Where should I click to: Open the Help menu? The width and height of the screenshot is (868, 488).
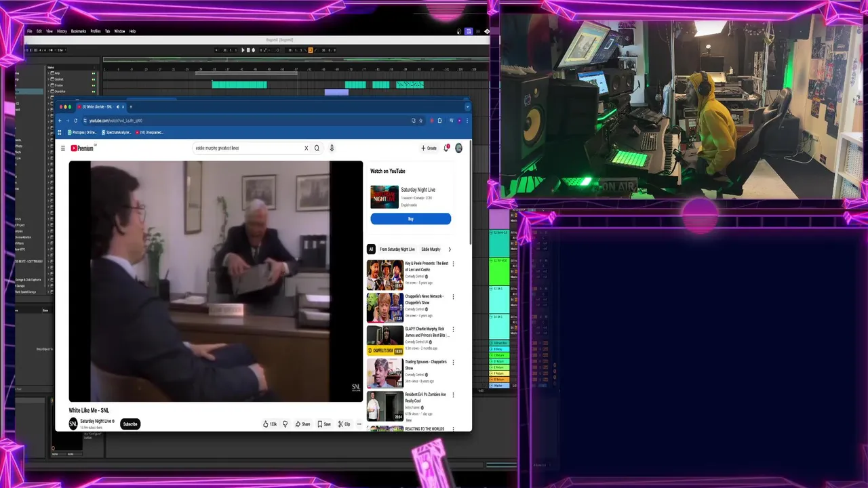pos(132,31)
